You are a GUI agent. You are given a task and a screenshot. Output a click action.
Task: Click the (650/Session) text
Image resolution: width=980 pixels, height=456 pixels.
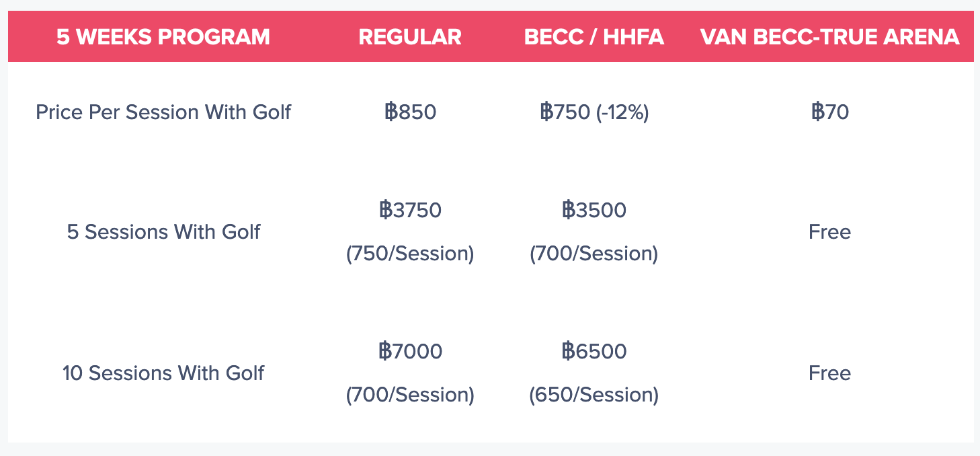pyautogui.click(x=594, y=394)
